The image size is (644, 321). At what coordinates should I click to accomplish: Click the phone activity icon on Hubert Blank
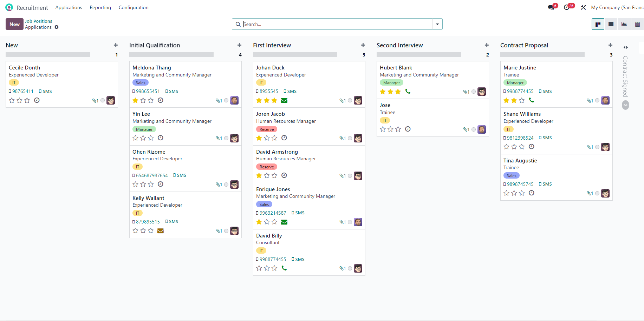click(x=408, y=91)
